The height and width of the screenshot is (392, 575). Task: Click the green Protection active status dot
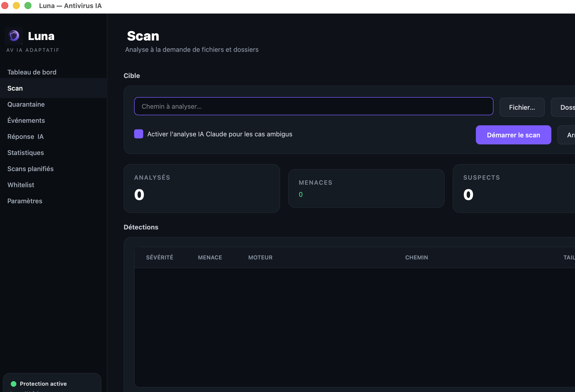[x=14, y=384]
